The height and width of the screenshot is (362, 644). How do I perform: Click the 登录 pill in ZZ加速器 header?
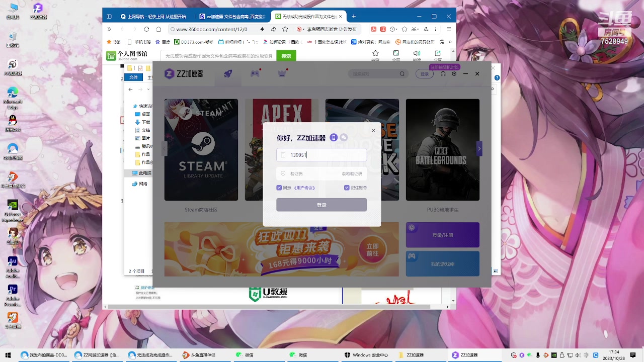[x=425, y=74]
